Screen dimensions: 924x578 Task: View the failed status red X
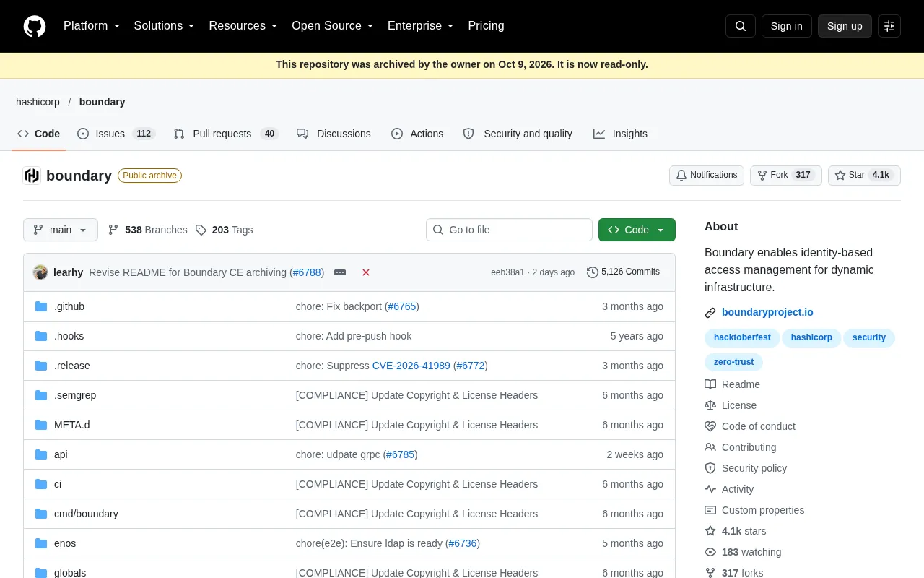point(366,272)
